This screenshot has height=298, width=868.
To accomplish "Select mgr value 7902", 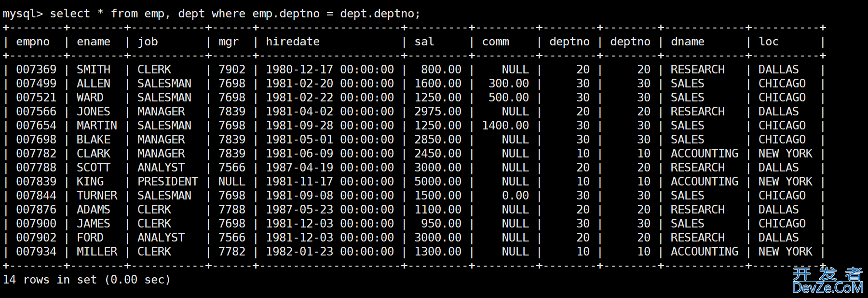I will [232, 70].
